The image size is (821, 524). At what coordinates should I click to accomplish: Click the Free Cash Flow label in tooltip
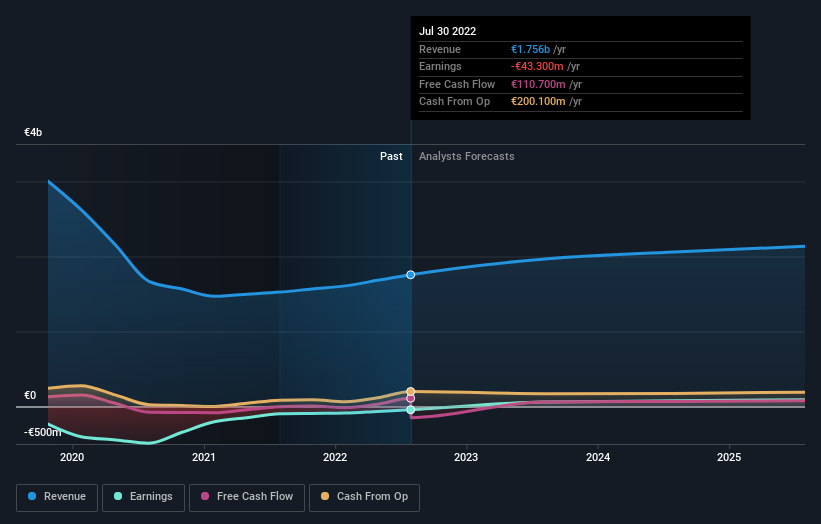pyautogui.click(x=457, y=84)
